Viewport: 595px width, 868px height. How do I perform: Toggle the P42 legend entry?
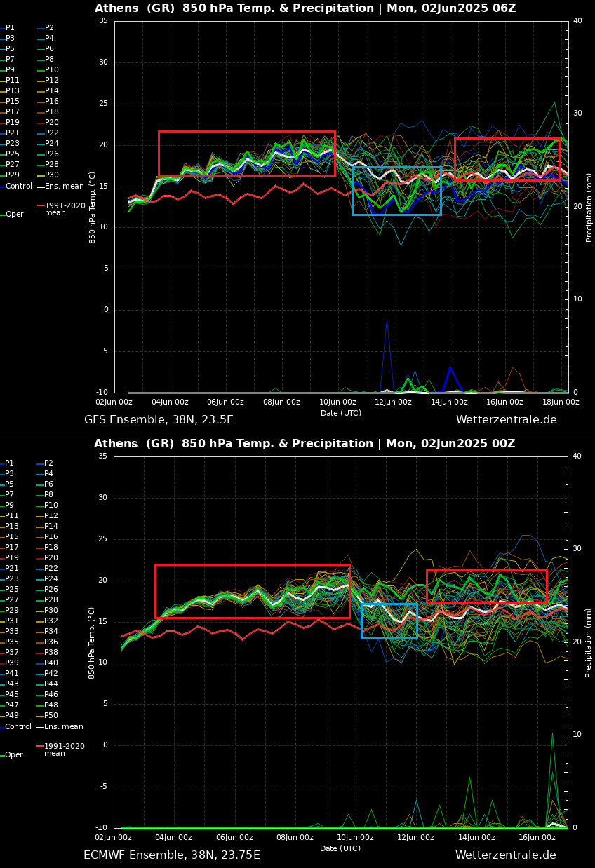pyautogui.click(x=51, y=674)
